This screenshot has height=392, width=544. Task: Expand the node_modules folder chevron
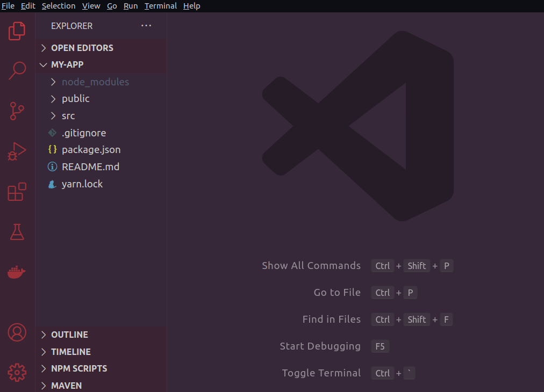pyautogui.click(x=53, y=82)
